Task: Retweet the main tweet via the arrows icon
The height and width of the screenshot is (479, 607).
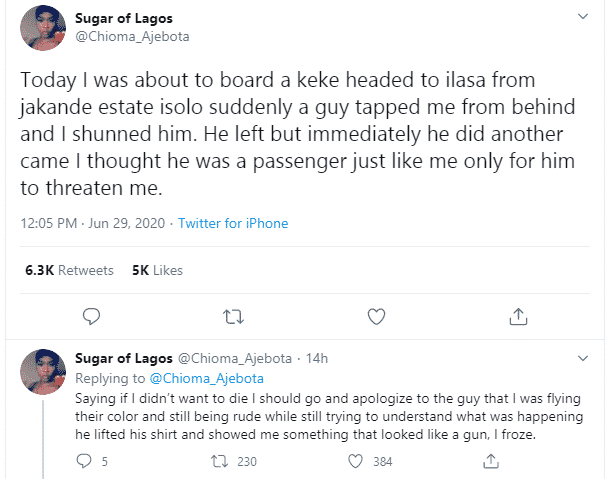Action: pos(234,317)
